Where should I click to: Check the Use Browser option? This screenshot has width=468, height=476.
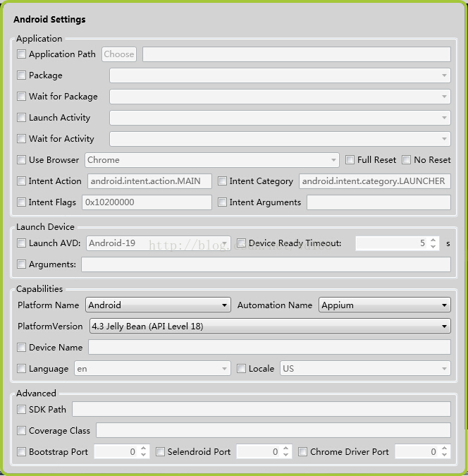tap(21, 159)
